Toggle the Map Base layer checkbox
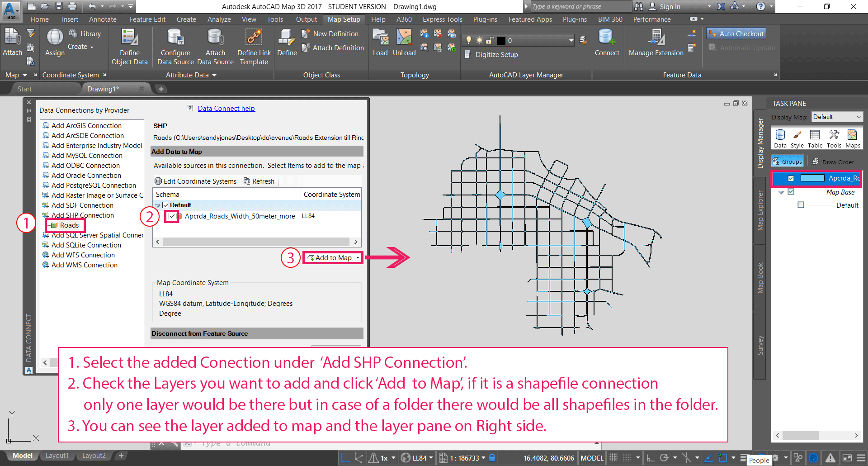The width and height of the screenshot is (868, 466). coord(791,192)
